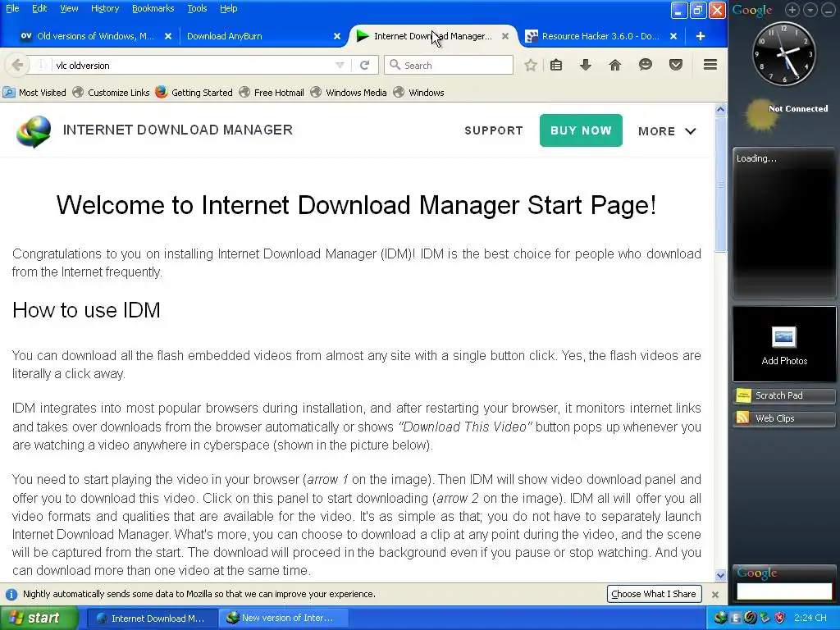The height and width of the screenshot is (630, 840).
Task: Open the Edit menu
Action: coord(39,8)
